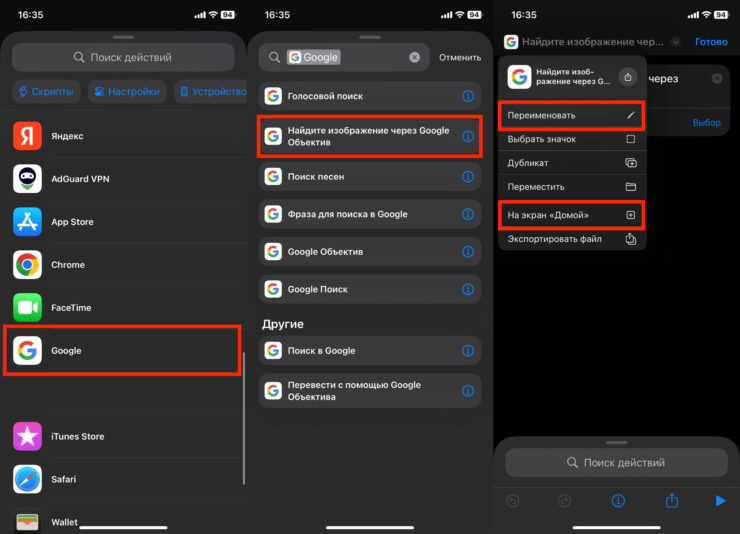The image size is (740, 534).
Task: Tap the iTunes Store app entry
Action: (x=77, y=436)
